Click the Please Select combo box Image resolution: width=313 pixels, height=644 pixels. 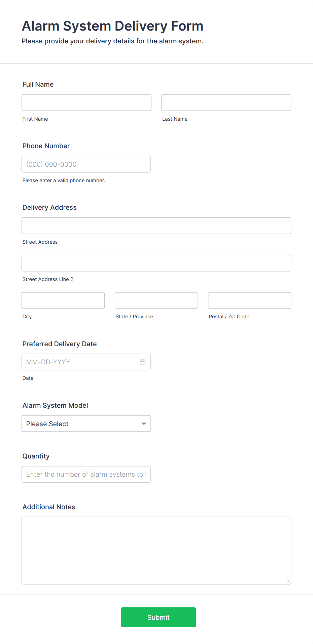click(86, 424)
